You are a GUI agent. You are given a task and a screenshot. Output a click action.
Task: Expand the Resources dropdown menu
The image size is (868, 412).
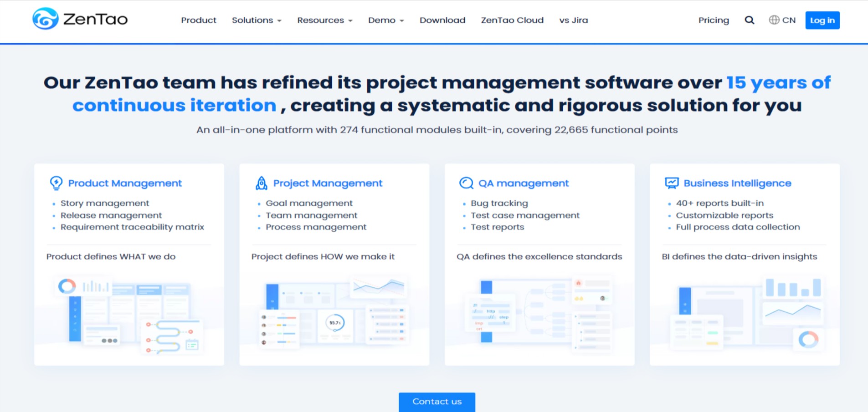pos(325,20)
